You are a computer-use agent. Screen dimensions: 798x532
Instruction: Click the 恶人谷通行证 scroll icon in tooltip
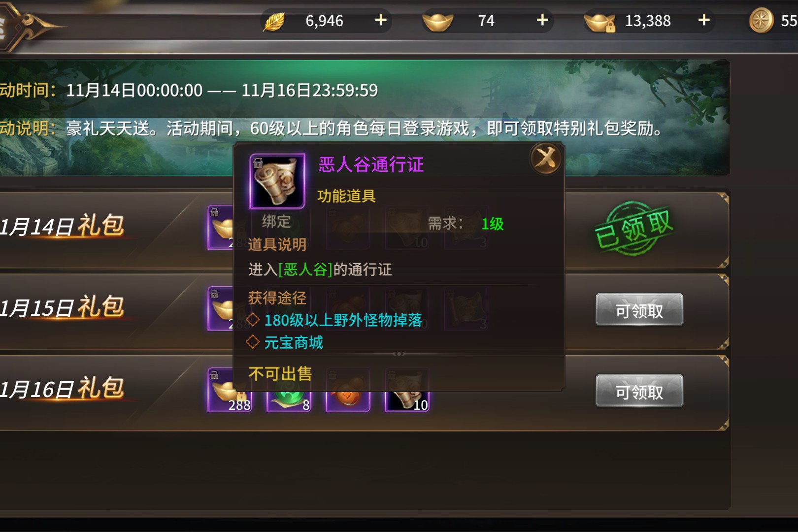tap(277, 181)
